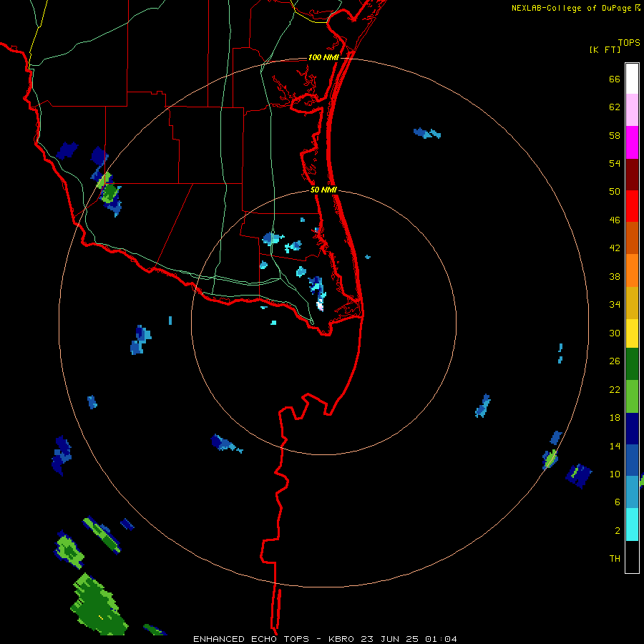
Task: Click the legend value '18'
Action: (x=615, y=418)
